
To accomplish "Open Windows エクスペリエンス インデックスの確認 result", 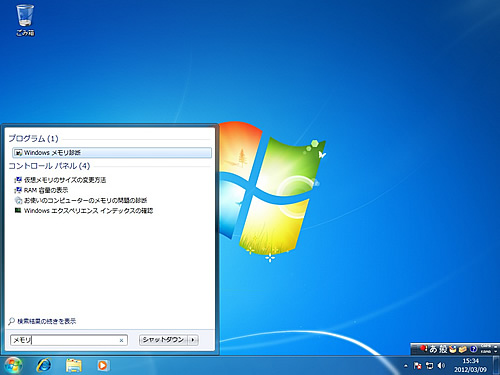I will point(88,211).
